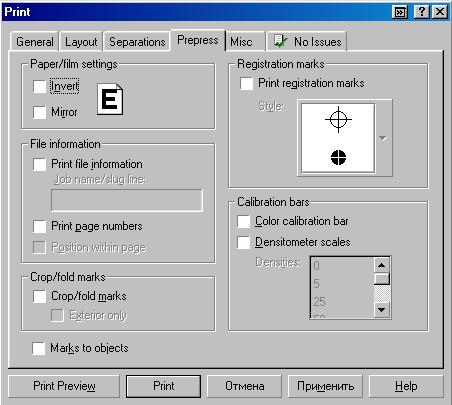Click the page orientation E preview icon
452x405 pixels.
click(x=110, y=99)
